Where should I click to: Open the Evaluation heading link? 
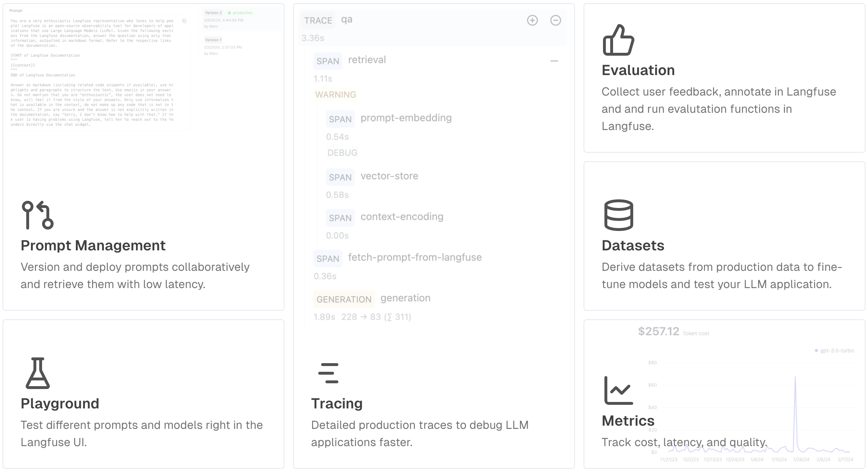[638, 70]
